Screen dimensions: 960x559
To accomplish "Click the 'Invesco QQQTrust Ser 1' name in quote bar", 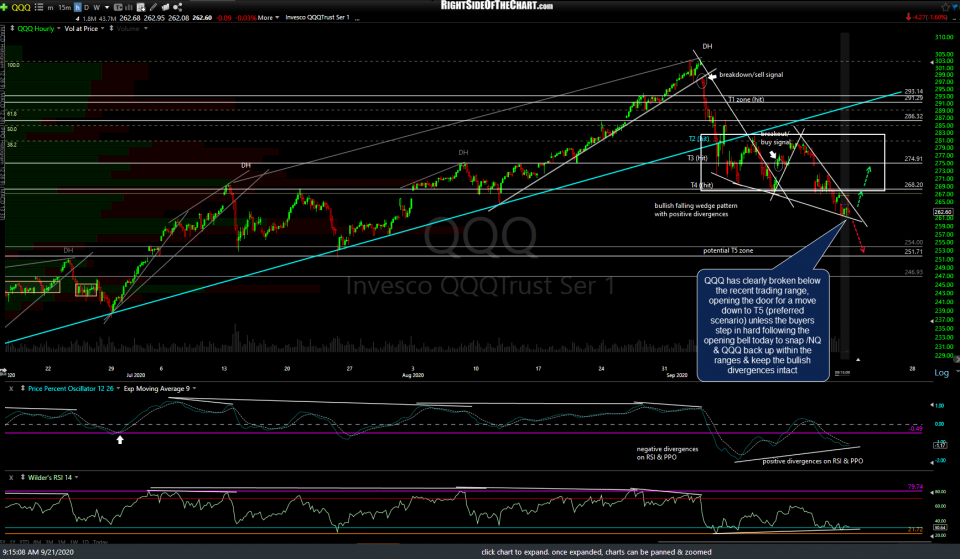I will (317, 17).
